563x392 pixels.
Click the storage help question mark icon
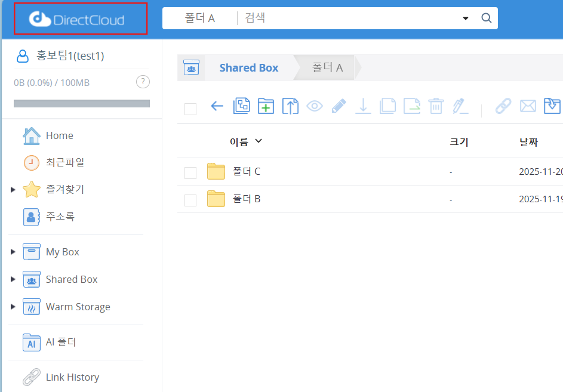click(x=143, y=82)
